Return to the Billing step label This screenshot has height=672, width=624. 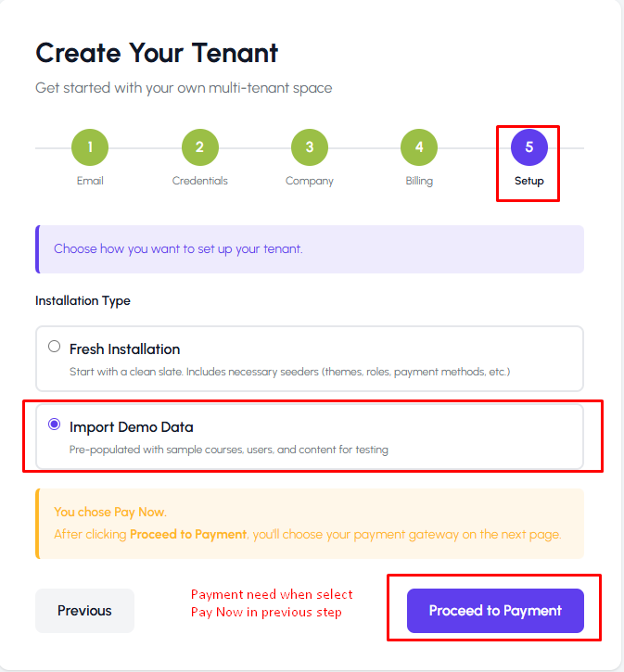click(419, 181)
